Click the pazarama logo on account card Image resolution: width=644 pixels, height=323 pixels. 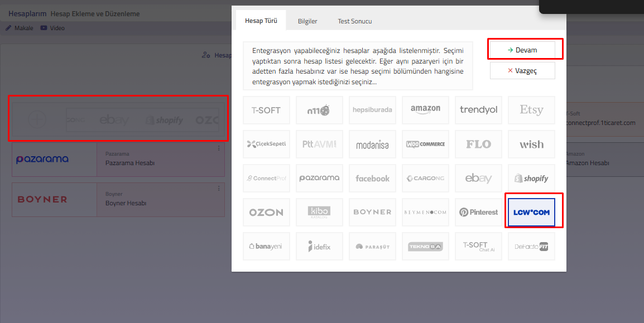click(x=42, y=159)
